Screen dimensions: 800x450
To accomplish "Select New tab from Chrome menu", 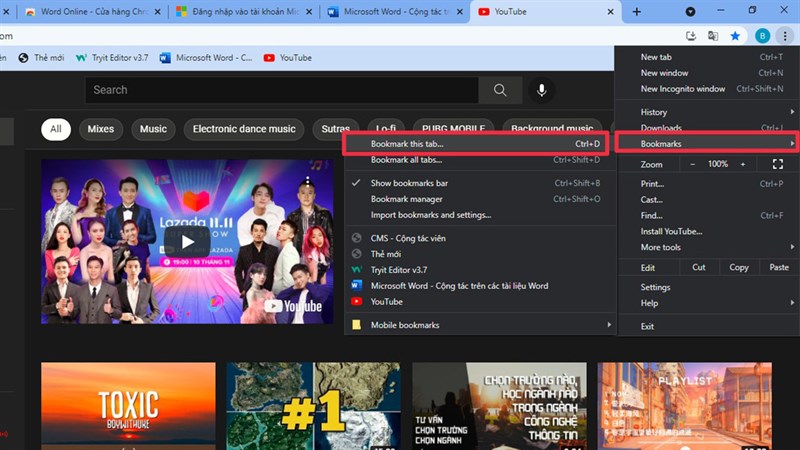I will (708, 57).
